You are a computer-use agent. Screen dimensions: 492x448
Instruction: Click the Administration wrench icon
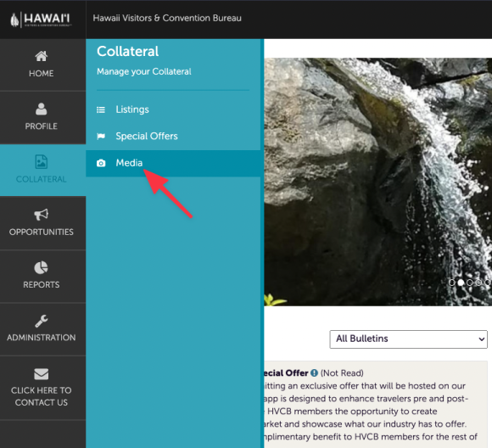[x=41, y=321]
